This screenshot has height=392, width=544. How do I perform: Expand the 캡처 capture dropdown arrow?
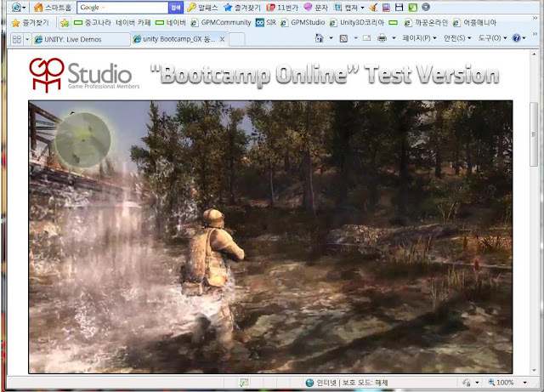363,8
